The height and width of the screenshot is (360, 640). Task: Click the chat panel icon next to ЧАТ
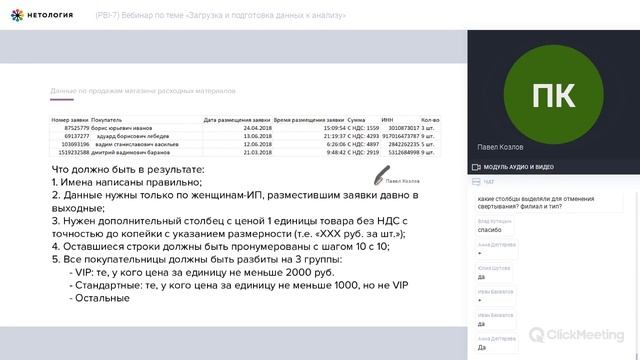[x=476, y=182]
